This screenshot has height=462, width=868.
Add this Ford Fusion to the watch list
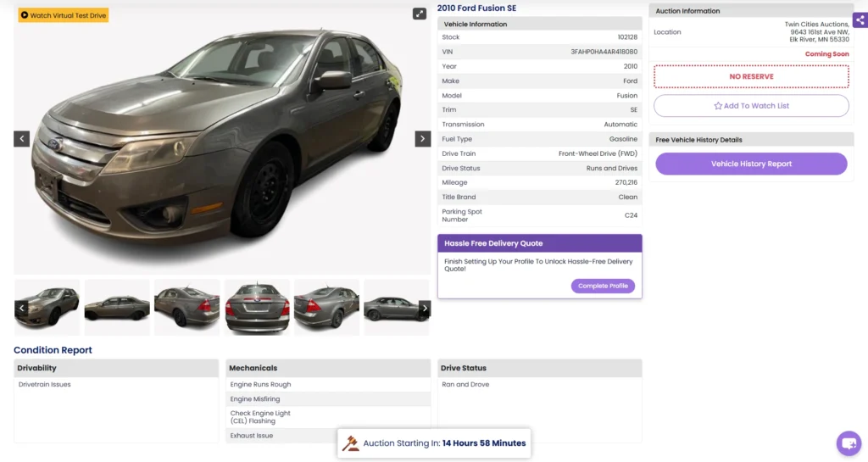[751, 106]
